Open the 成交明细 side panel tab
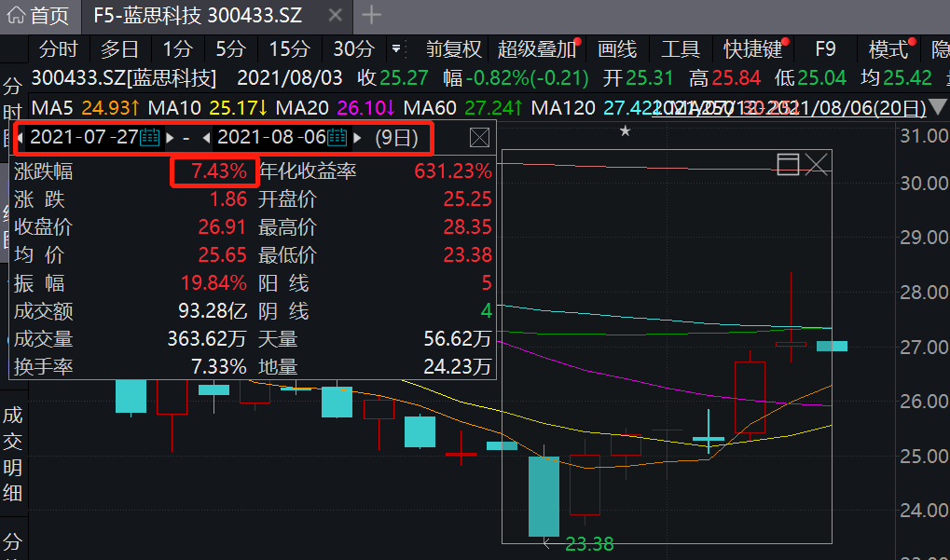The height and width of the screenshot is (560, 950). click(x=13, y=454)
